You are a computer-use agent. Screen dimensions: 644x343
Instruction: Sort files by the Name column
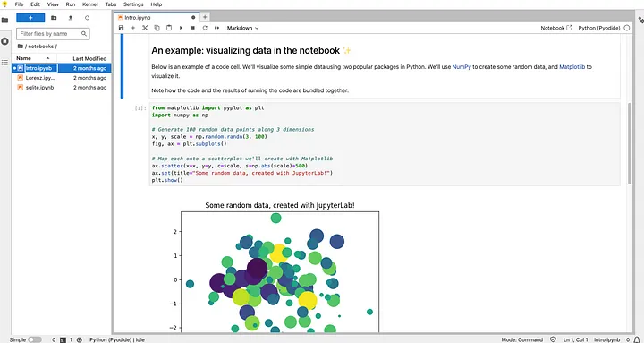point(35,58)
